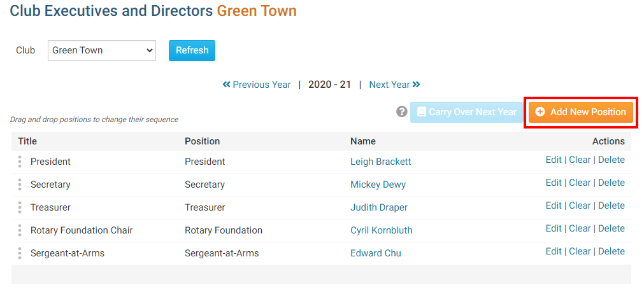Open the Club dropdown showing Green Town
Viewport: 644px width, 292px height.
click(102, 50)
